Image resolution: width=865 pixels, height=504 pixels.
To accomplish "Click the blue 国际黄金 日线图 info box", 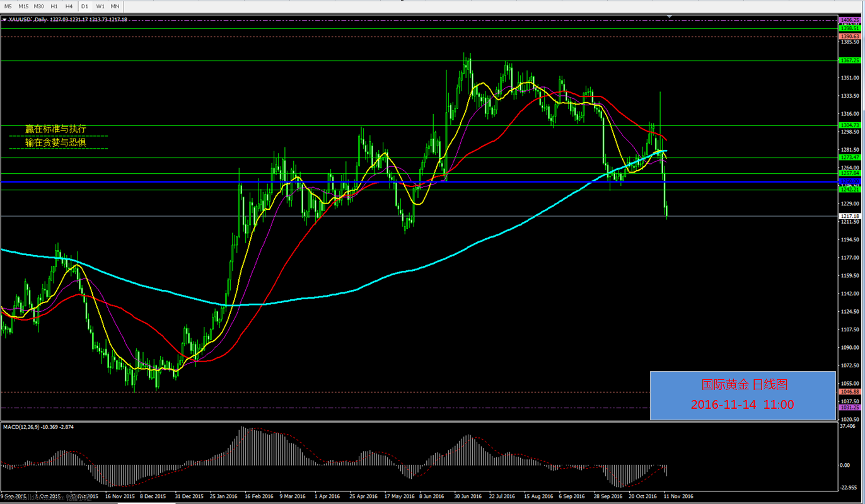I will pos(743,395).
